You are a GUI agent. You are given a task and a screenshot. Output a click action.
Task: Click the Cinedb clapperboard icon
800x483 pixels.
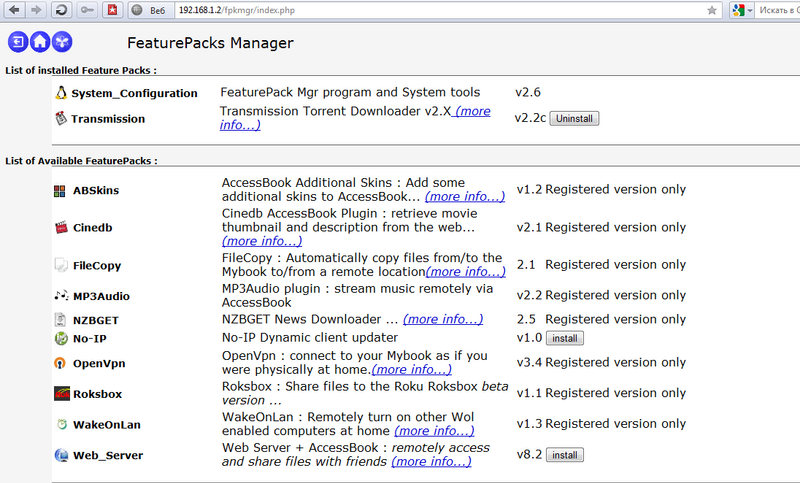61,227
